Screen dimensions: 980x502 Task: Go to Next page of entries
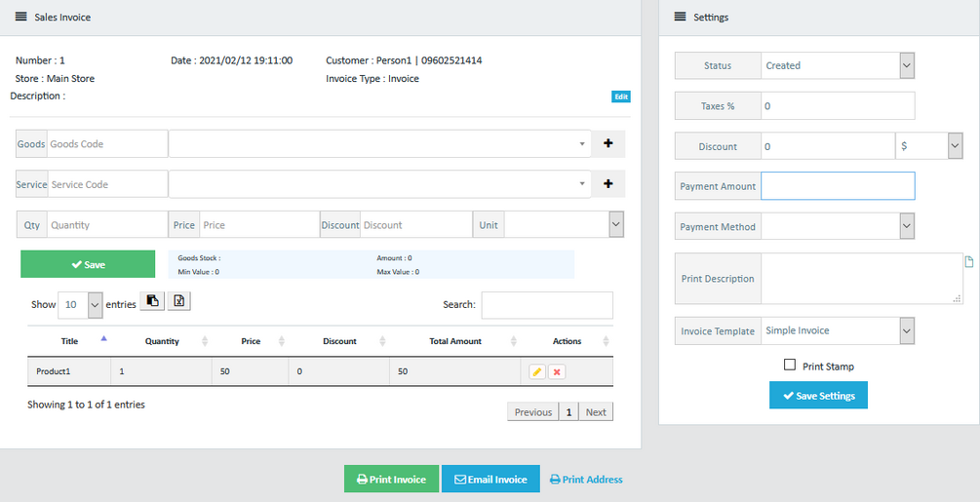click(596, 412)
